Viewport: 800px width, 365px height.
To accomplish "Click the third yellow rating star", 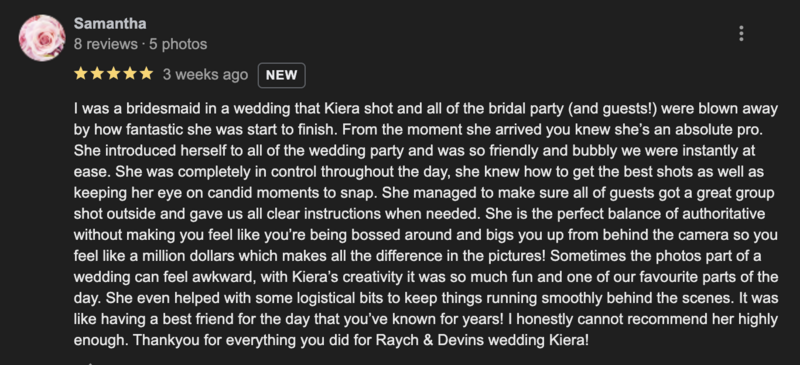I will [113, 74].
